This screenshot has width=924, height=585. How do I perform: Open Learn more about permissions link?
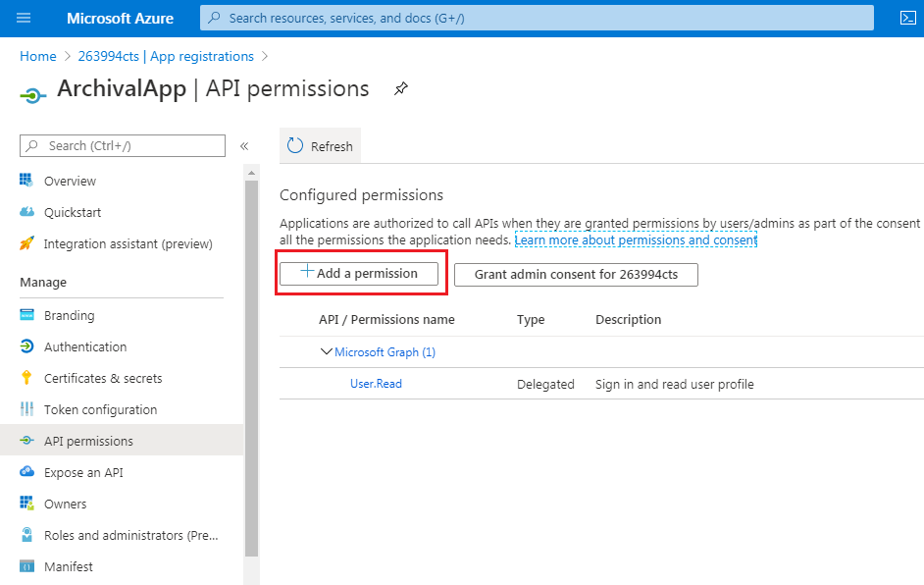point(636,240)
